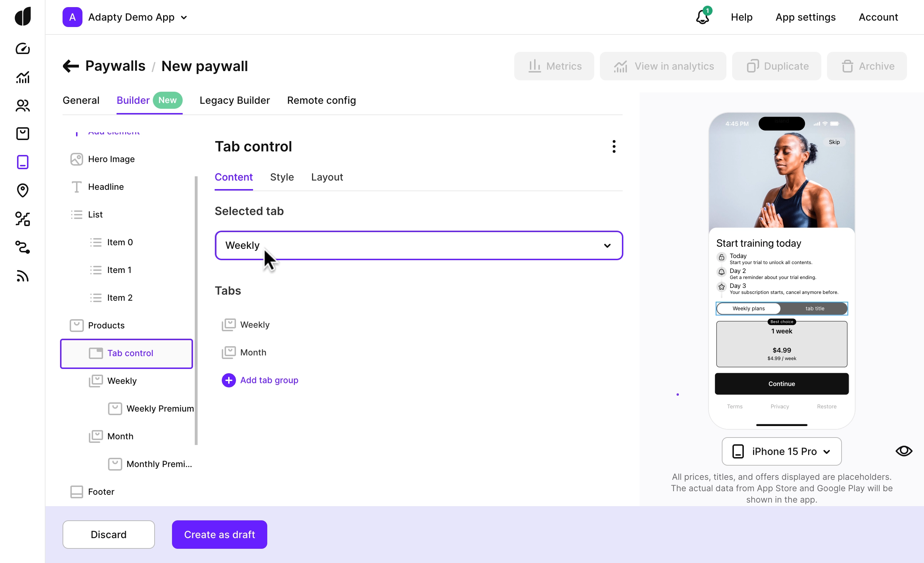Open the iPhone 15 Pro device dropdown
924x563 pixels.
[781, 451]
